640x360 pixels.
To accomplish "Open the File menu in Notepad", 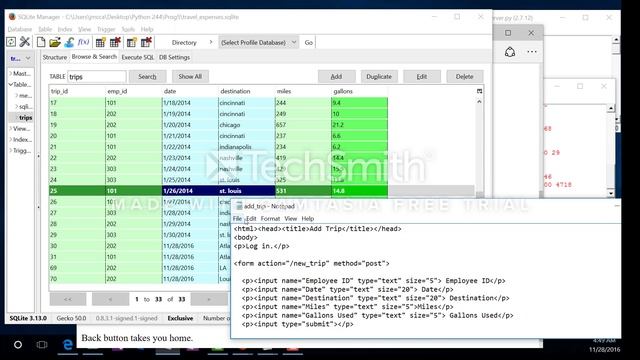I will (237, 219).
